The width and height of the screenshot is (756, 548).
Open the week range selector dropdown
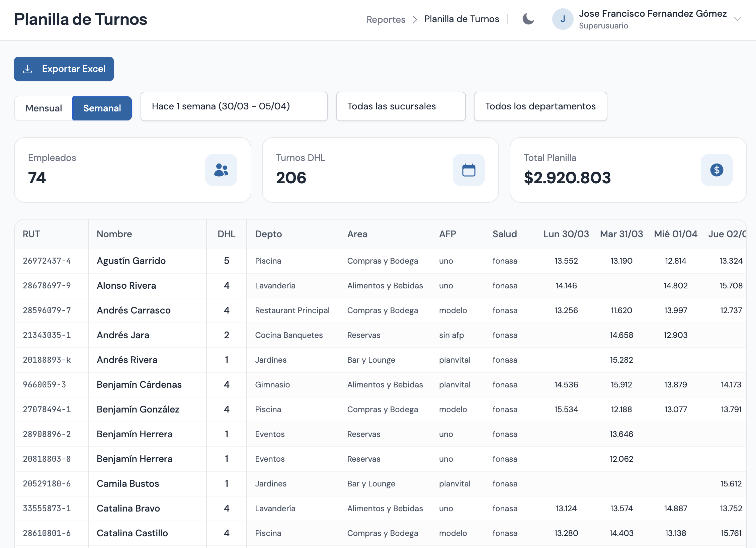[x=234, y=106]
